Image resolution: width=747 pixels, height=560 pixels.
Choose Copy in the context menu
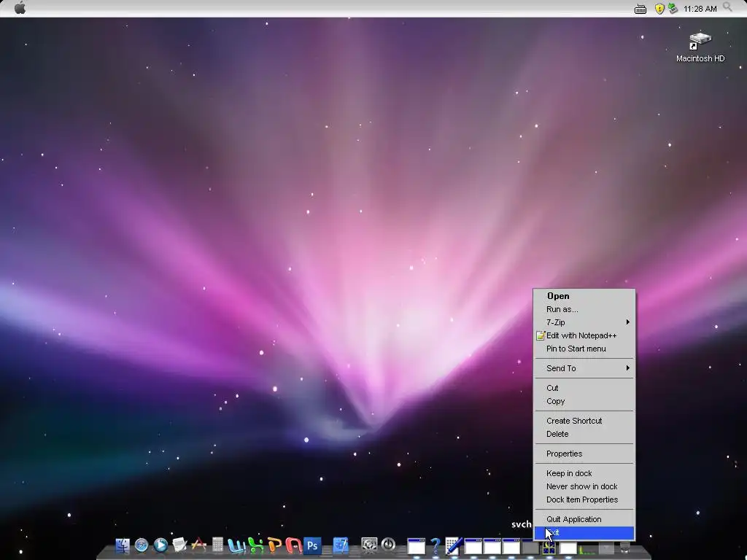584,402
